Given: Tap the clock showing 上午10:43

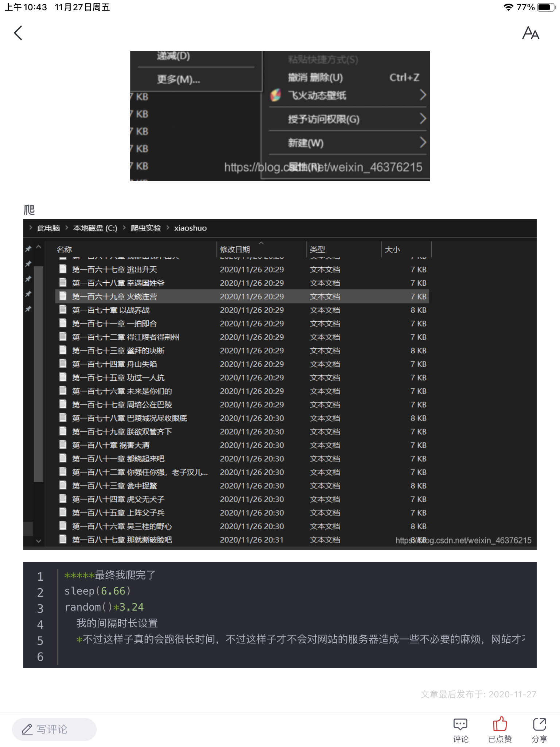Looking at the screenshot, I should [26, 7].
